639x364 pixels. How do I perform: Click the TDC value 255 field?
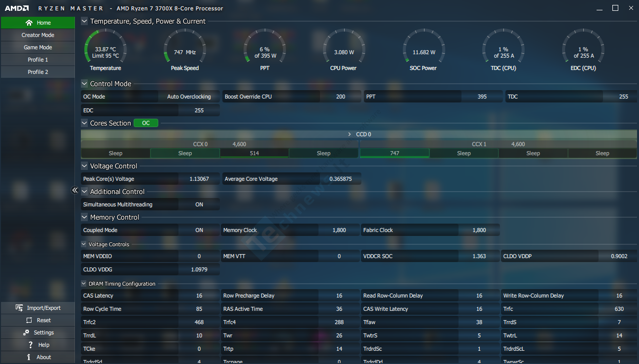tap(624, 97)
